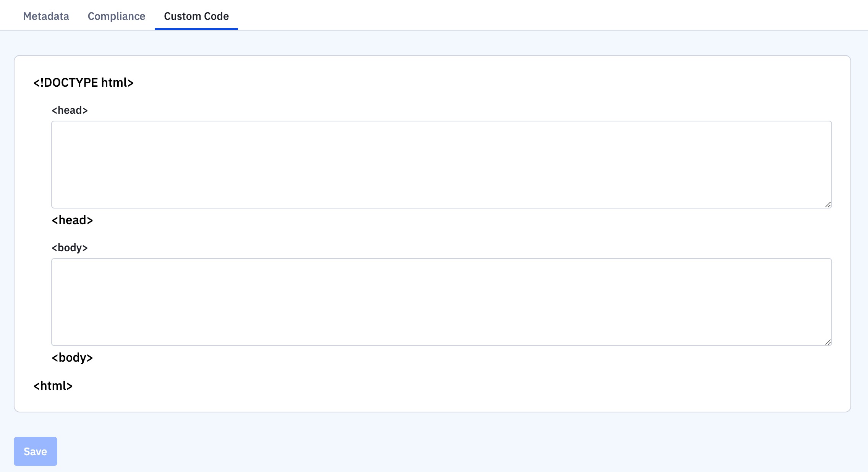Click small <head> label above first textarea

[x=70, y=110]
